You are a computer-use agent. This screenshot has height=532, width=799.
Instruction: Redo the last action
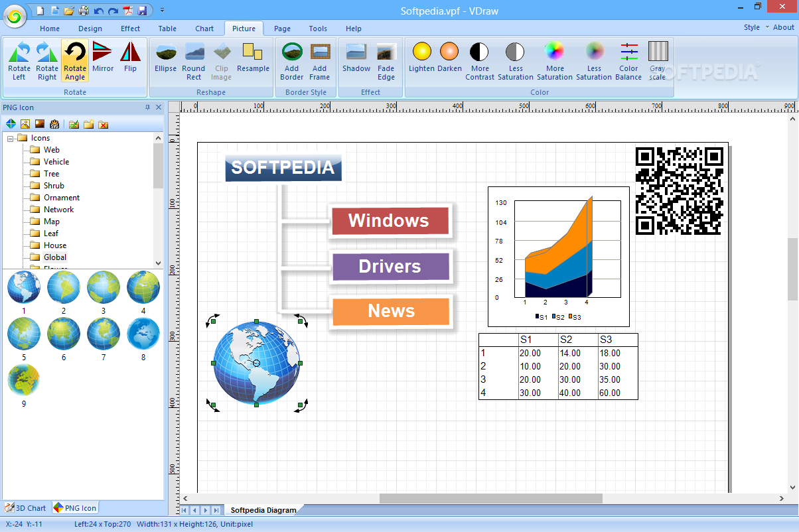click(x=113, y=11)
